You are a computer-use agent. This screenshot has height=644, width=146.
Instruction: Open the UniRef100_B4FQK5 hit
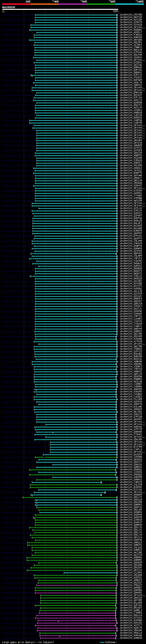tap(131, 80)
